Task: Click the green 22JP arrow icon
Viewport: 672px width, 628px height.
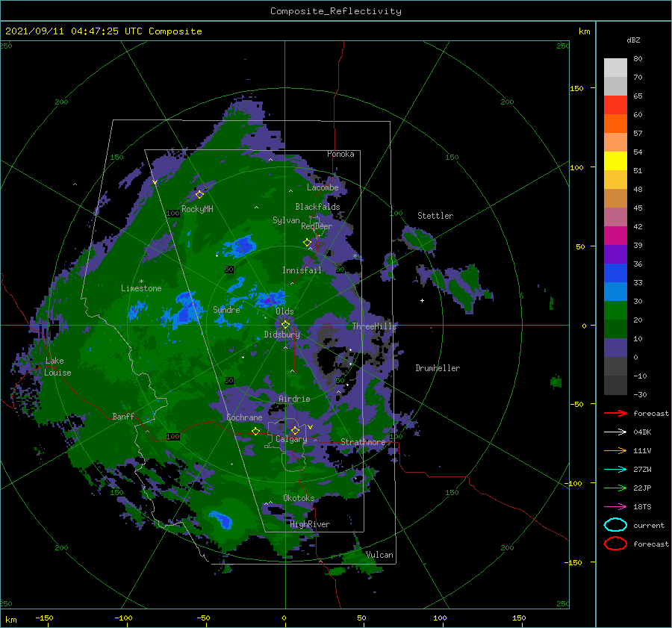Action: (615, 488)
